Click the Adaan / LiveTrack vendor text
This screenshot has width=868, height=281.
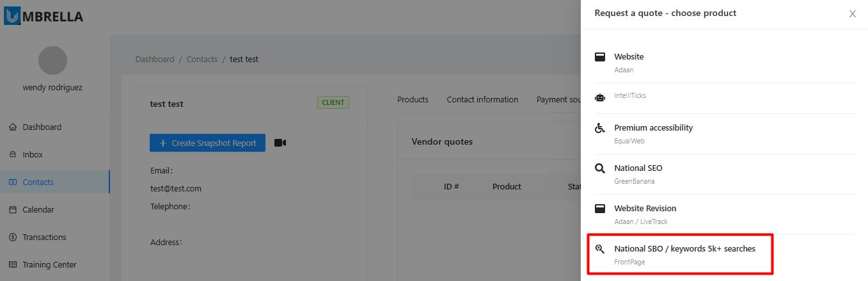[641, 221]
